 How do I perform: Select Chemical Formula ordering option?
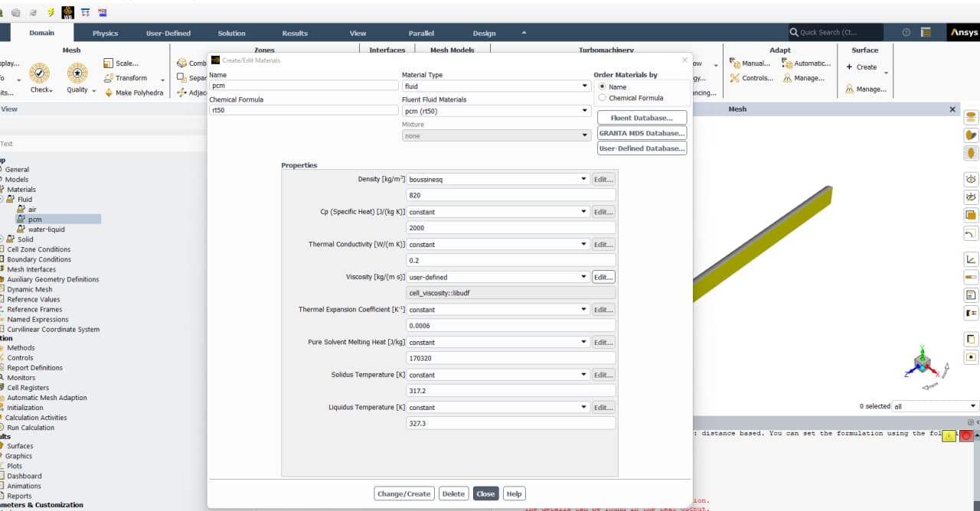click(x=603, y=98)
